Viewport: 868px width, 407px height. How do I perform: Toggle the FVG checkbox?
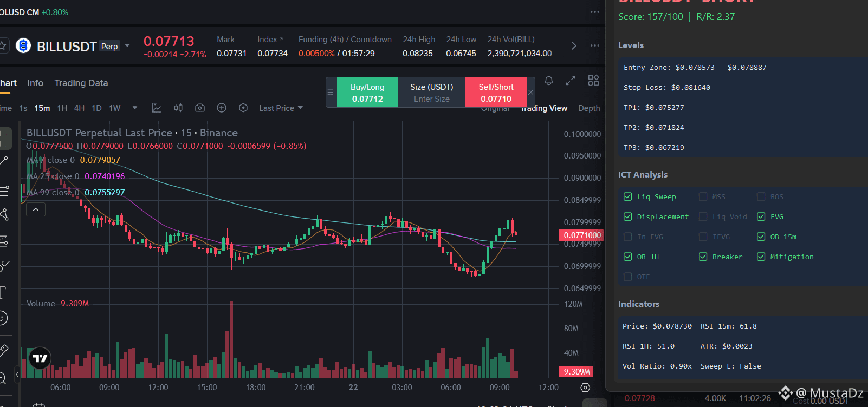click(x=761, y=216)
